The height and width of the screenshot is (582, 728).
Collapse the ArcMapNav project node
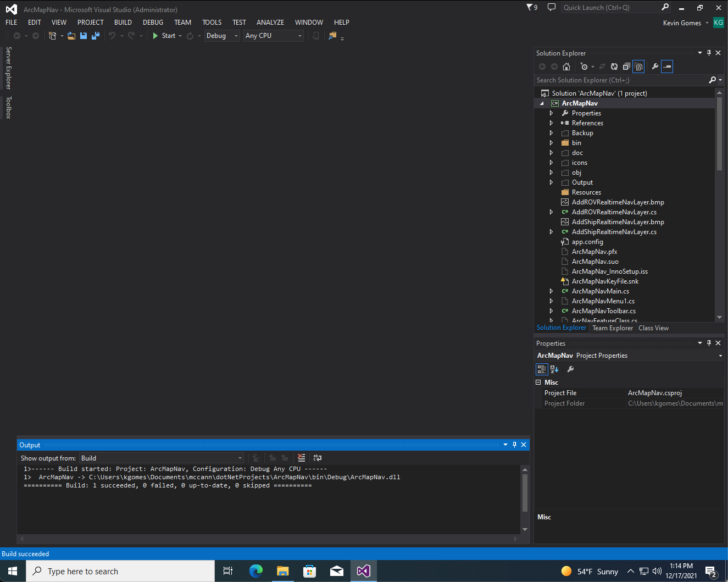click(542, 103)
